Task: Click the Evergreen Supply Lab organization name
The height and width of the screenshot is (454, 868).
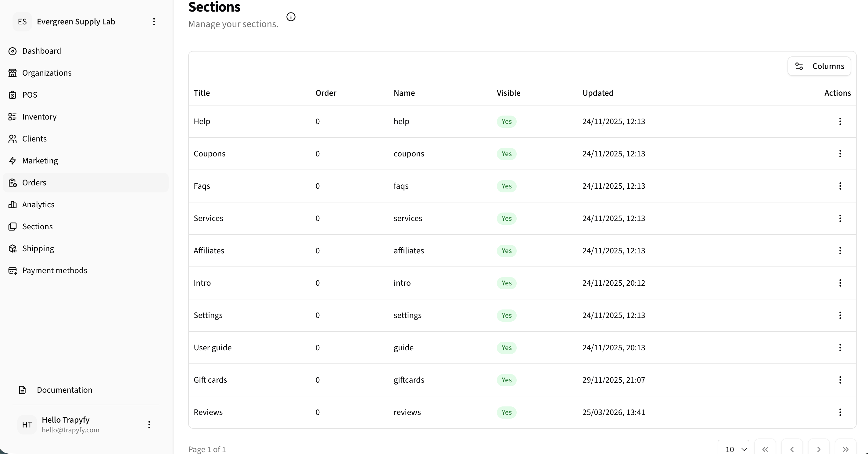Action: point(76,22)
